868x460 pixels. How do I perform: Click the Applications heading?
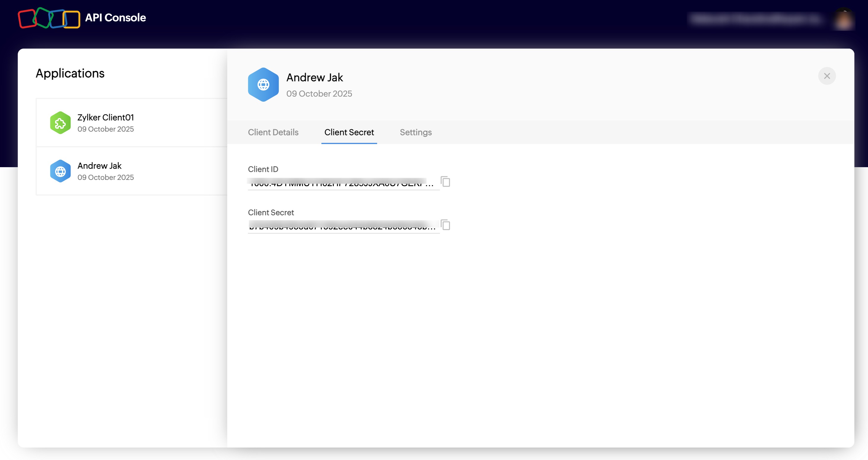[x=70, y=74]
